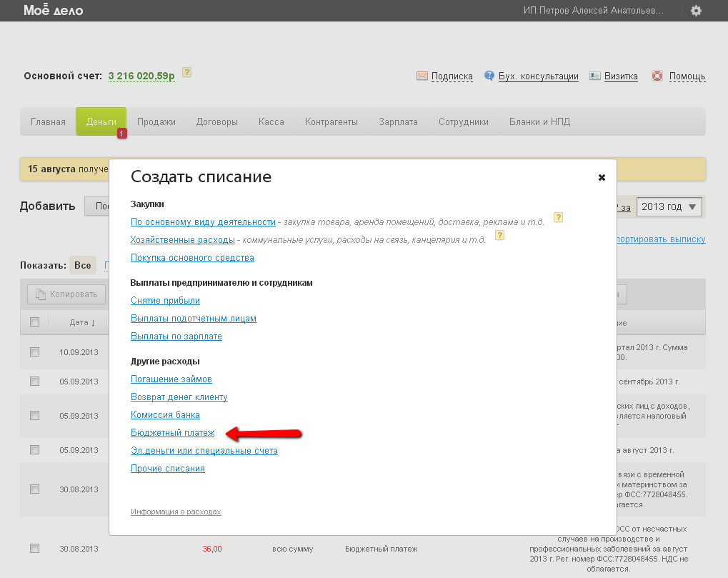Open the Помощь link
The width and height of the screenshot is (728, 578).
click(687, 76)
